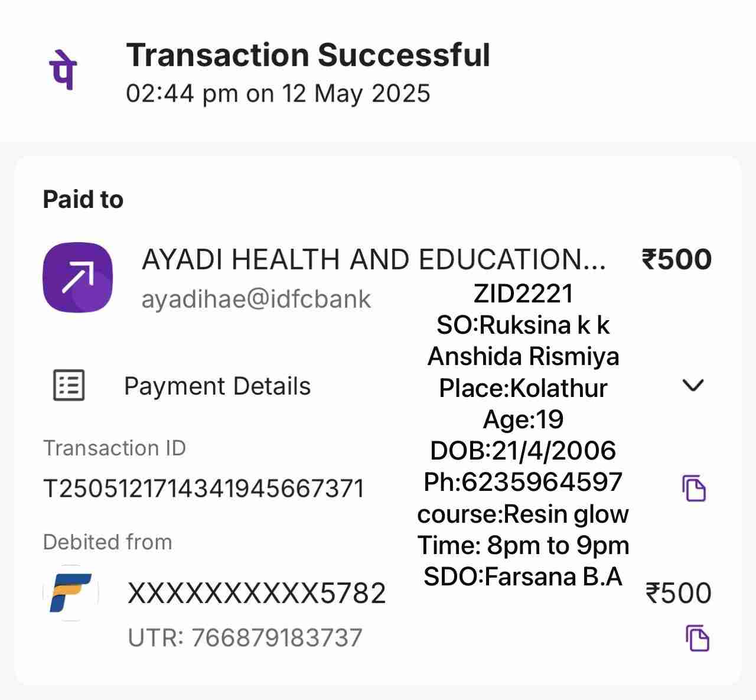Image resolution: width=756 pixels, height=700 pixels.
Task: Click AYADI HEALTH AND EDUCATION payee name
Action: click(x=373, y=260)
